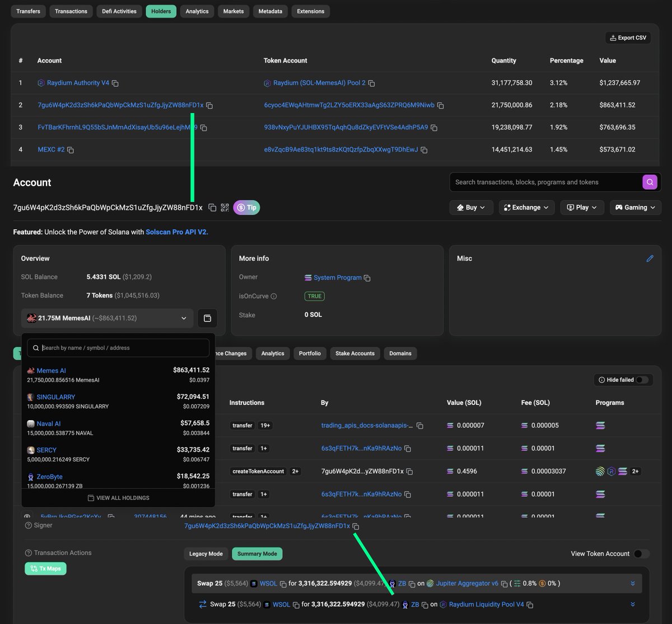
Task: Open the System Program owner link
Action: pos(338,278)
